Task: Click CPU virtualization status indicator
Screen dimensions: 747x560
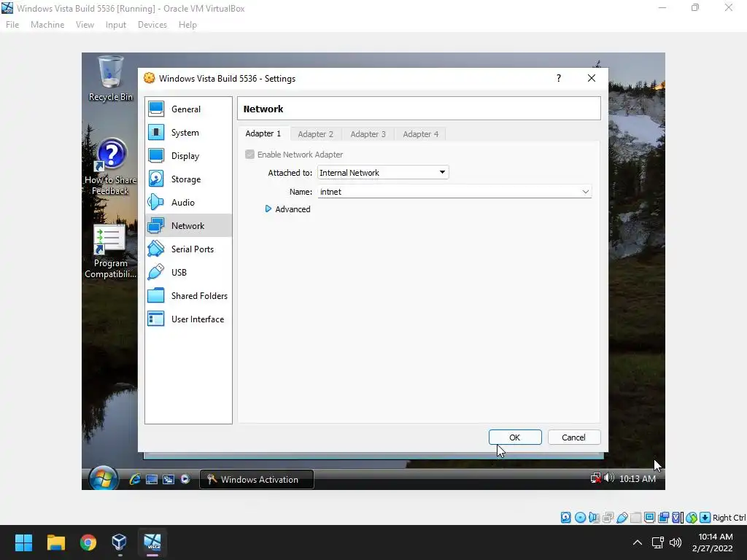Action: 678,518
